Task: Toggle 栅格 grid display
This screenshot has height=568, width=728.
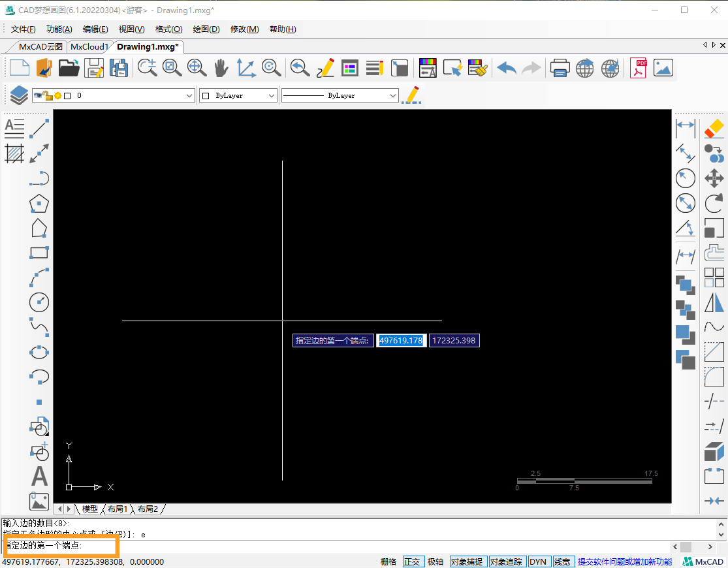Action: tap(388, 561)
